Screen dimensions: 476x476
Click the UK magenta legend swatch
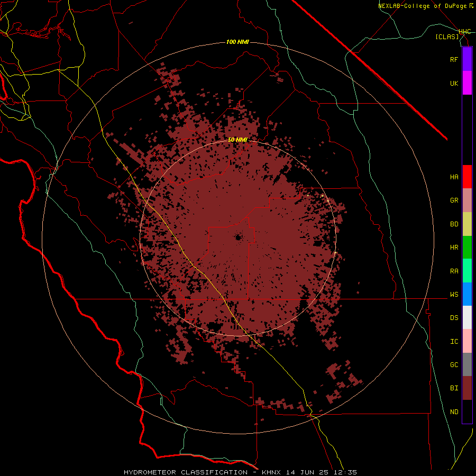(x=467, y=83)
